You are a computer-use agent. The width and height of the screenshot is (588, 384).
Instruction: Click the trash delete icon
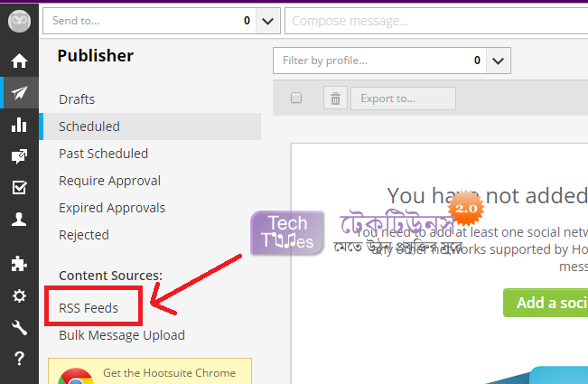point(335,98)
